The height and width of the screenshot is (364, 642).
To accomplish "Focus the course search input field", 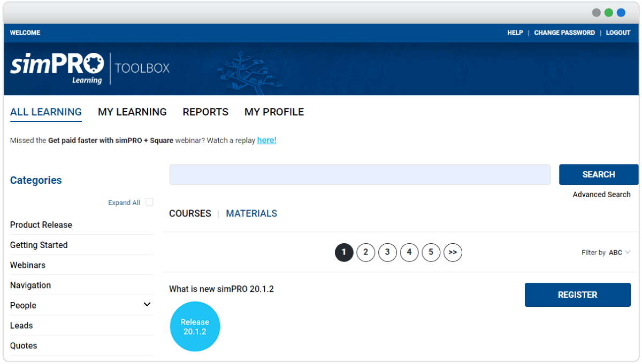I will pos(360,174).
